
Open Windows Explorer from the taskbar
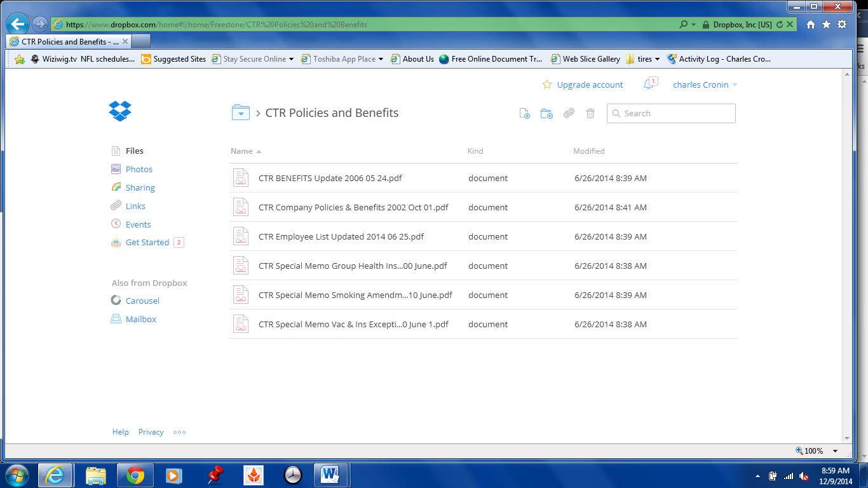pyautogui.click(x=95, y=475)
